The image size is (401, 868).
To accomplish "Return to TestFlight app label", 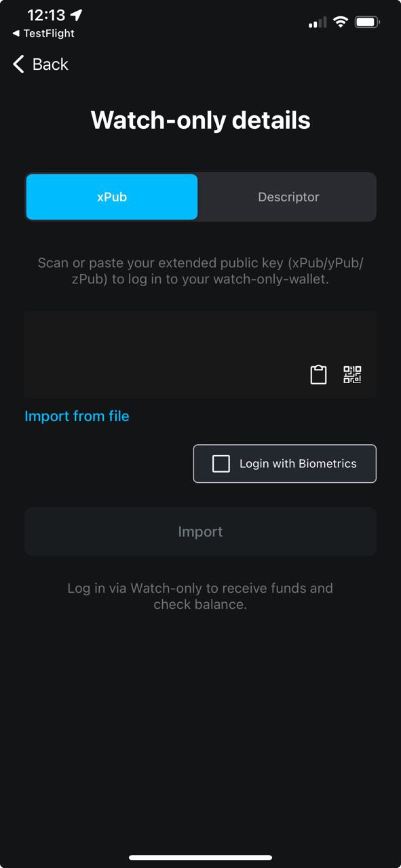I will 49,33.
